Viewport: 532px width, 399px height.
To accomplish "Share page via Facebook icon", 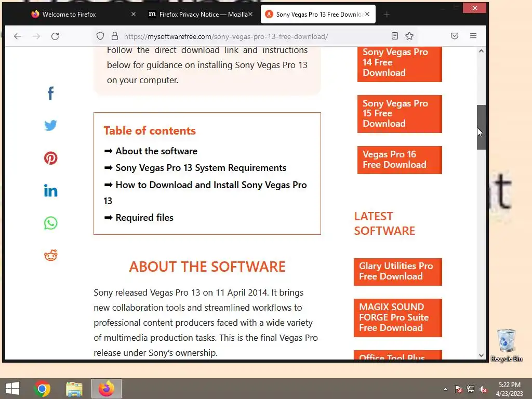I will click(50, 93).
